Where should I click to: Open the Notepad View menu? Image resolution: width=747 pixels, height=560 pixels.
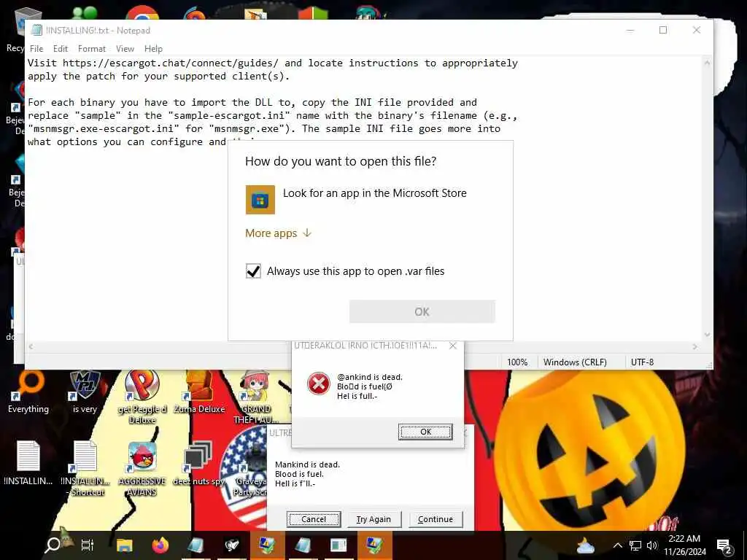[125, 49]
